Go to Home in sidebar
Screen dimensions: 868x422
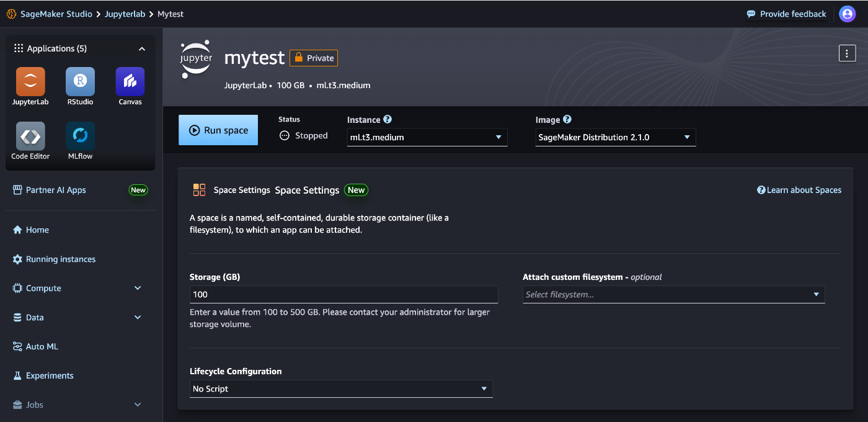[37, 230]
